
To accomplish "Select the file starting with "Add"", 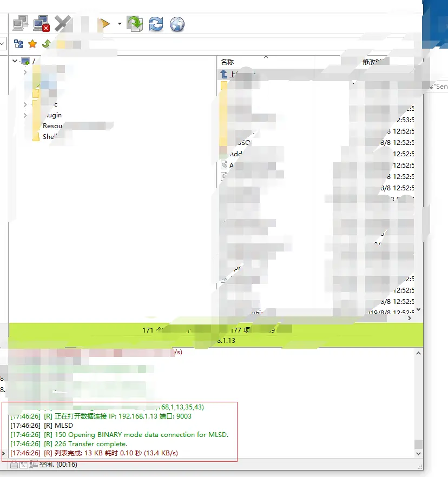I will (235, 154).
